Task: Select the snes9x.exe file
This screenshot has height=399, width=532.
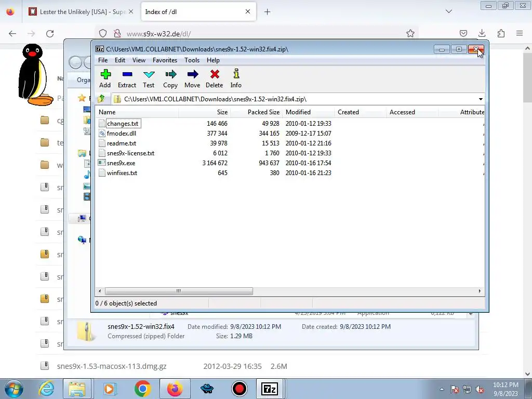Action: tap(121, 163)
